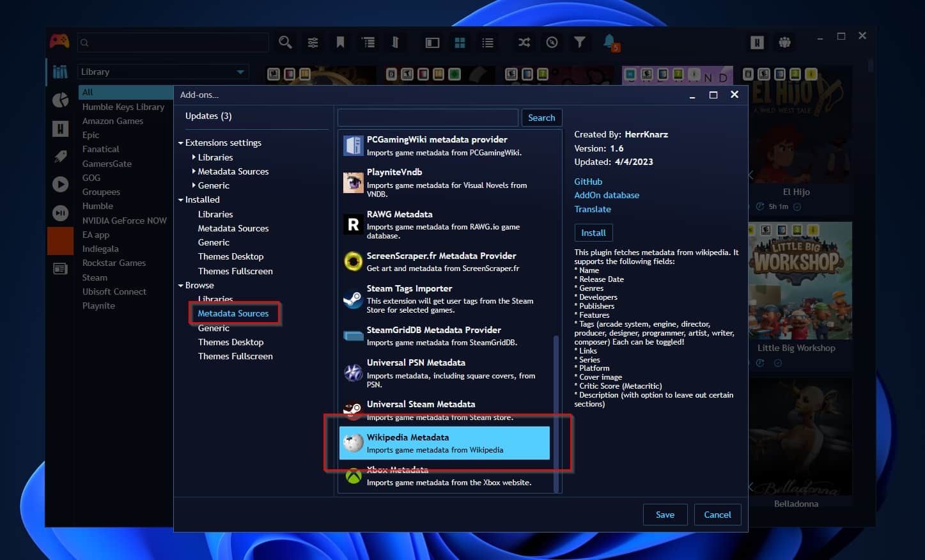Viewport: 925px width, 560px height.
Task: Open the AddOn database link
Action: point(607,195)
